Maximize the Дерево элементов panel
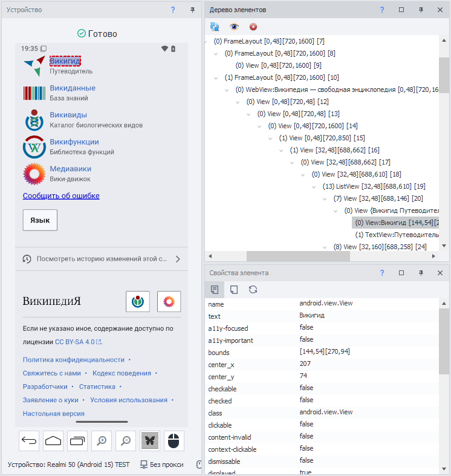 click(401, 10)
